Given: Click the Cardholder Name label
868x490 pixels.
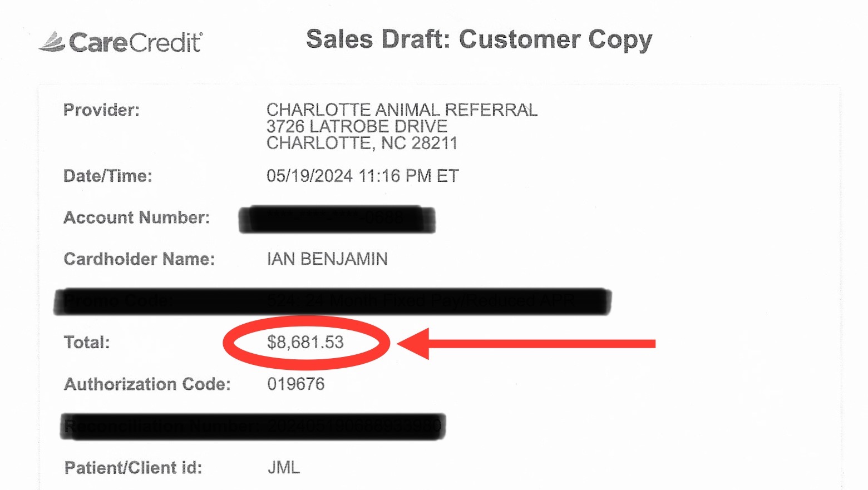Looking at the screenshot, I should tap(139, 259).
